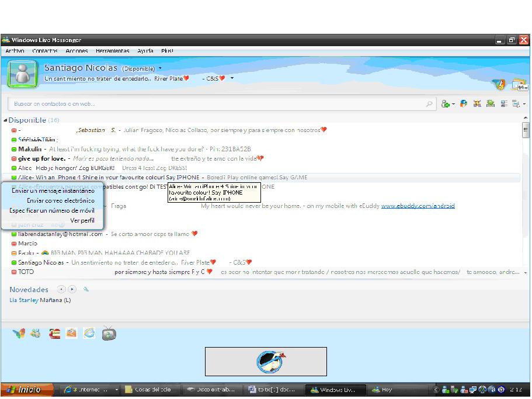Open the status dropdown next to Disponible

(160, 68)
